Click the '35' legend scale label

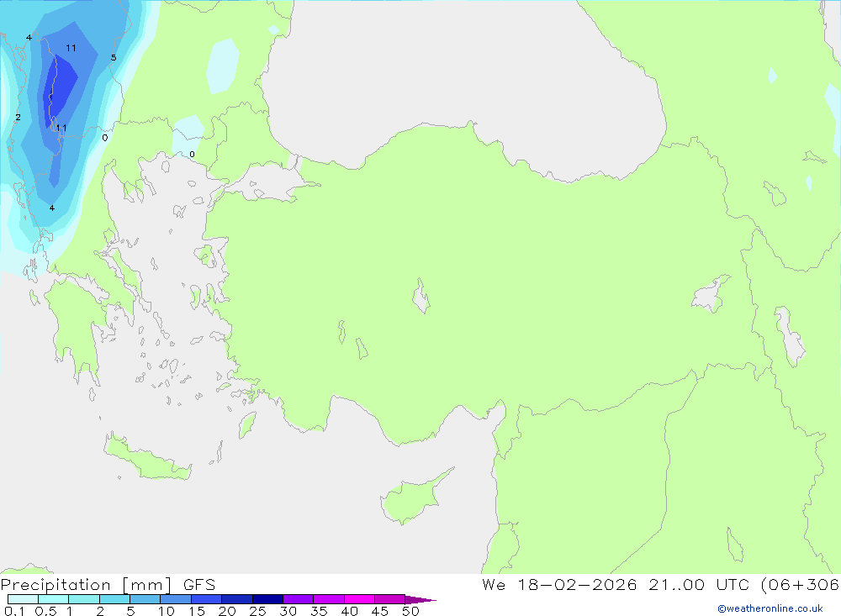[319, 611]
